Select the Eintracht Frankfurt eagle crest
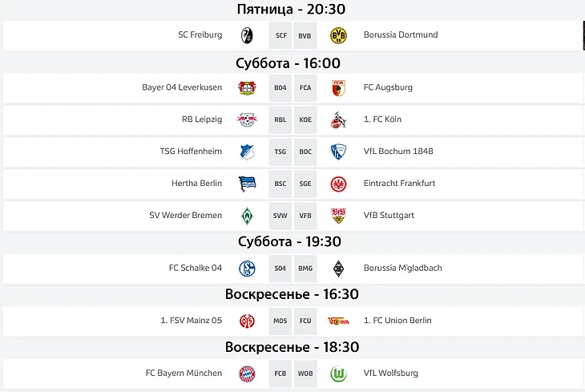Screen dimensions: 585x392 tap(338, 184)
